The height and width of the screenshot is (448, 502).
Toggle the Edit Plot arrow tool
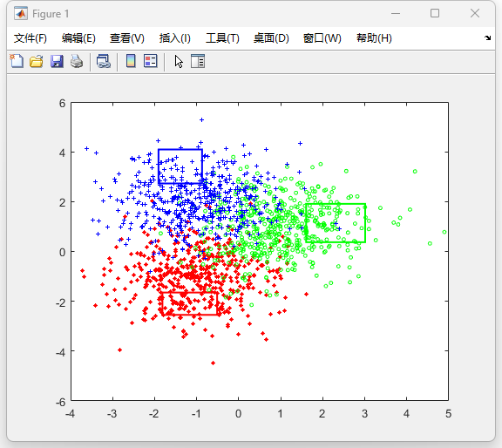179,61
